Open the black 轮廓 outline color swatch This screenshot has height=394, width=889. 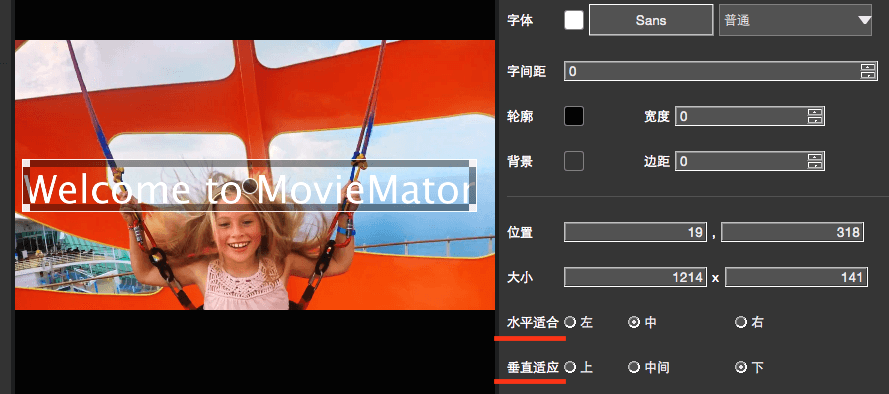[574, 116]
